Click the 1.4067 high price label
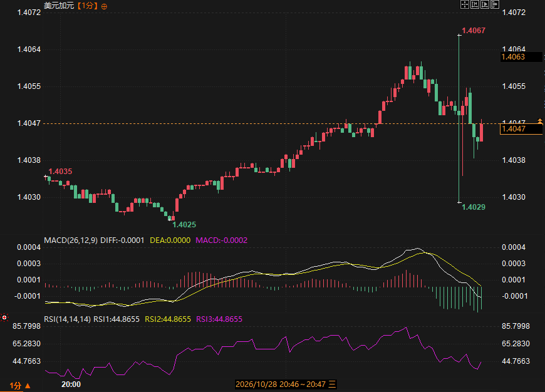Screen dimensions: 545x392 point(474,31)
